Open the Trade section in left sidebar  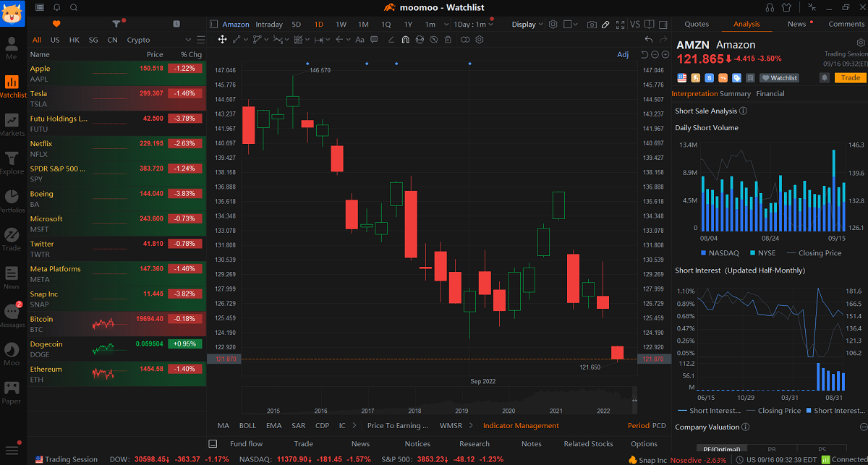tap(12, 239)
